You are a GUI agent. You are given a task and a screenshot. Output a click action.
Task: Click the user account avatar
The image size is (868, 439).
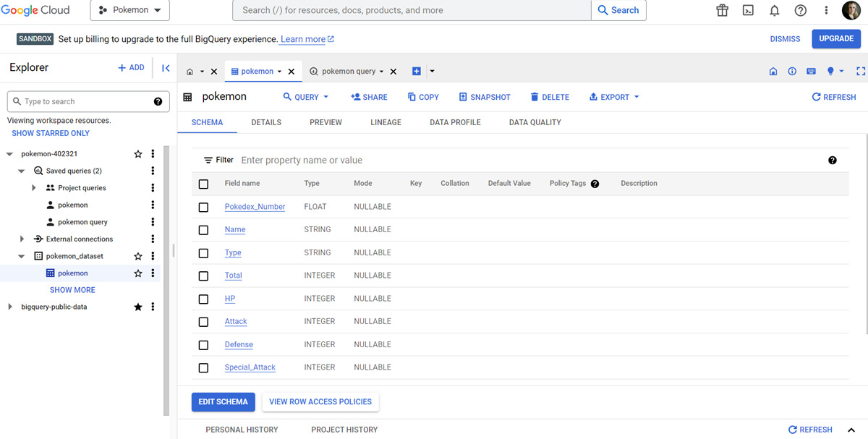[851, 10]
